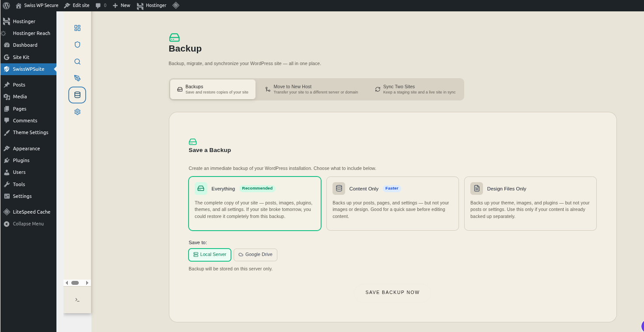This screenshot has width=644, height=332.
Task: Collapse the WordPress admin menu
Action: (28, 224)
